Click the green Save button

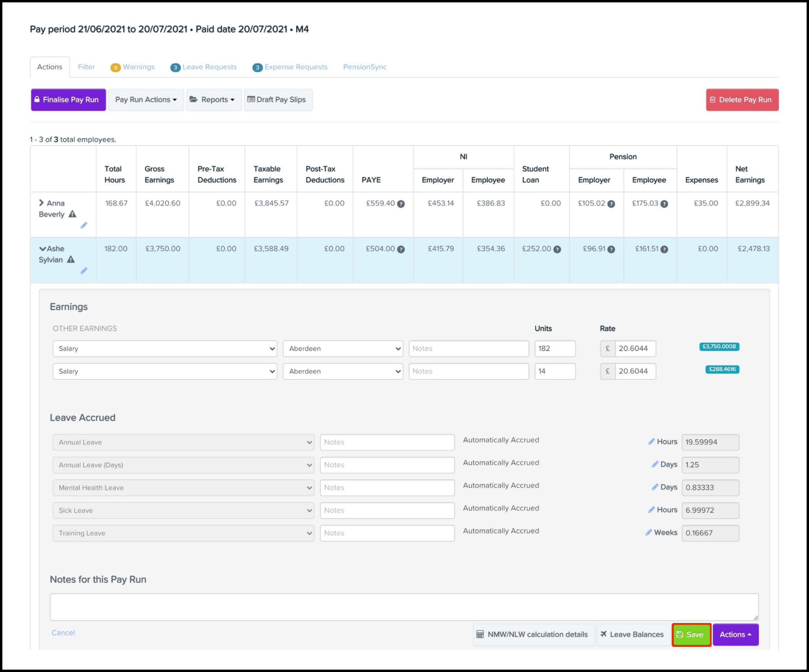point(691,634)
